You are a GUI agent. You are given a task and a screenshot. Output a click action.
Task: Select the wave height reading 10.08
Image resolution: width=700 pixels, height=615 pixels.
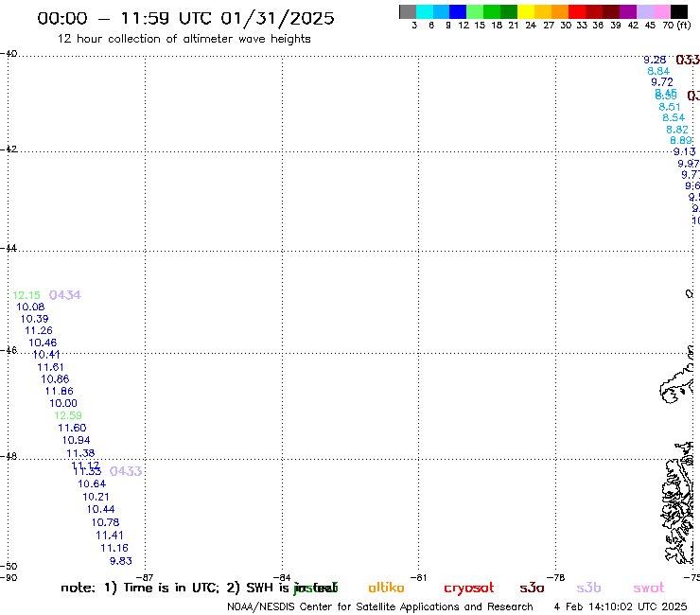(30, 307)
